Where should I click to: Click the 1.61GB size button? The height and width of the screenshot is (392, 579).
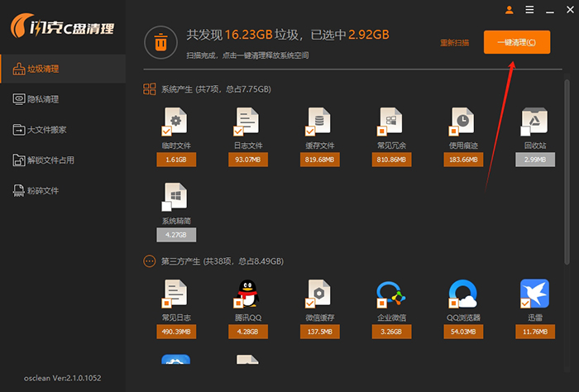pyautogui.click(x=176, y=160)
